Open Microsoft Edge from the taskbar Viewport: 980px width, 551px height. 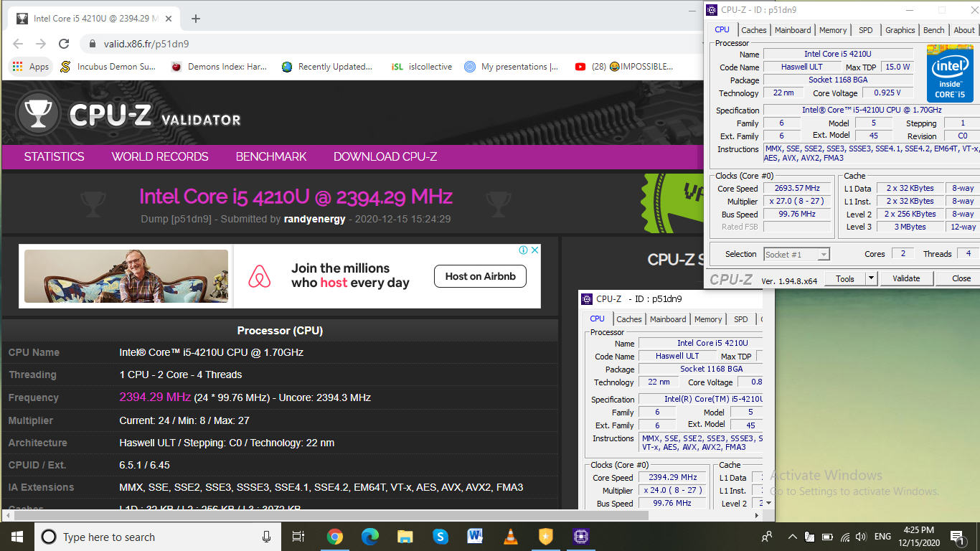pos(369,537)
